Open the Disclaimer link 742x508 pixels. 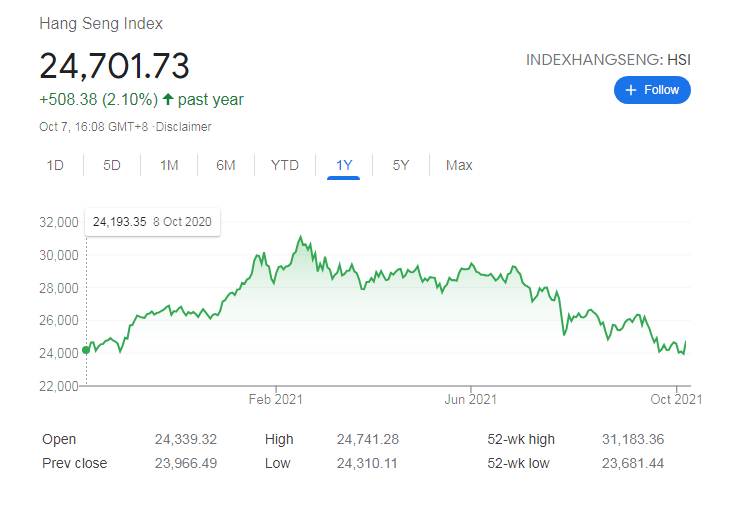tap(184, 127)
